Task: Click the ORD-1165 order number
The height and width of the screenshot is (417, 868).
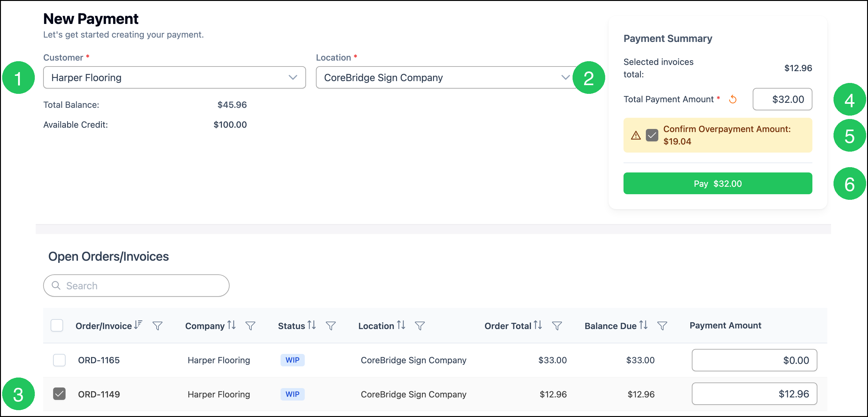Action: (99, 360)
